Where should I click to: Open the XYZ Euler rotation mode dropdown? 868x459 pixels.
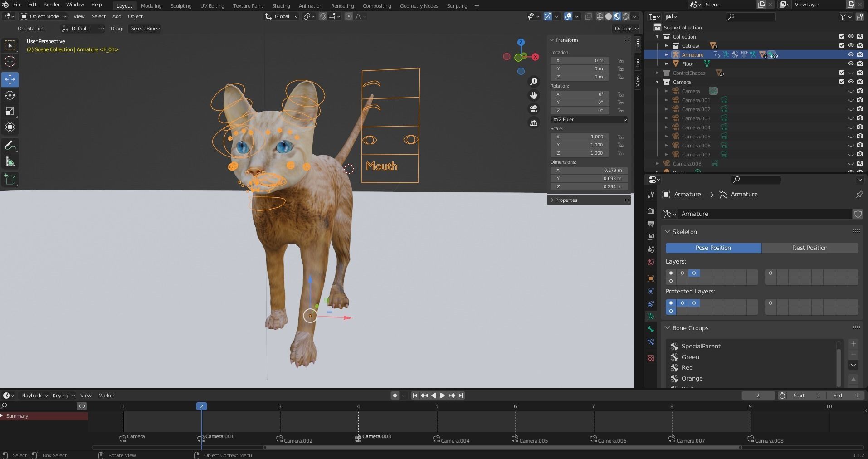click(x=589, y=120)
